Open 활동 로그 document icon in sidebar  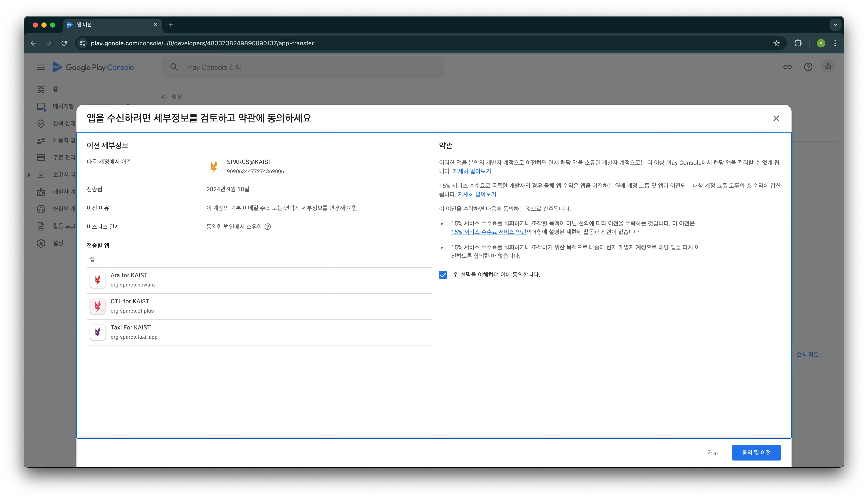click(x=41, y=226)
